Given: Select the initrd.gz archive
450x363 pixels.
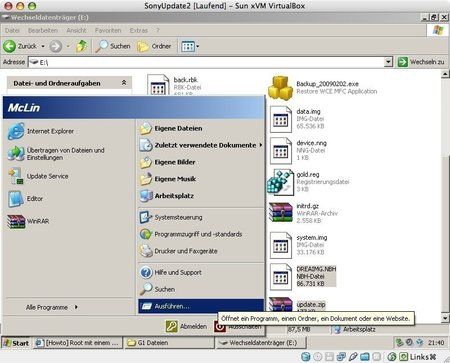Looking at the screenshot, I should (303, 213).
